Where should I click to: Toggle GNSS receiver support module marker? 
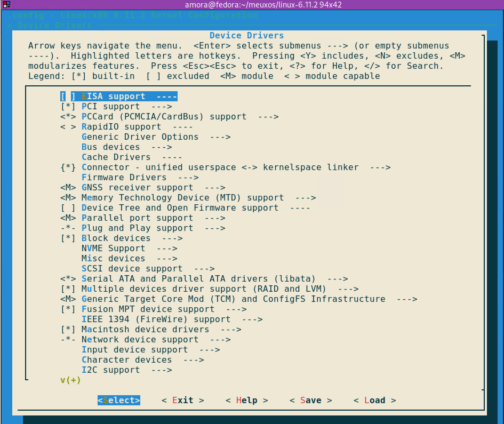click(x=68, y=188)
